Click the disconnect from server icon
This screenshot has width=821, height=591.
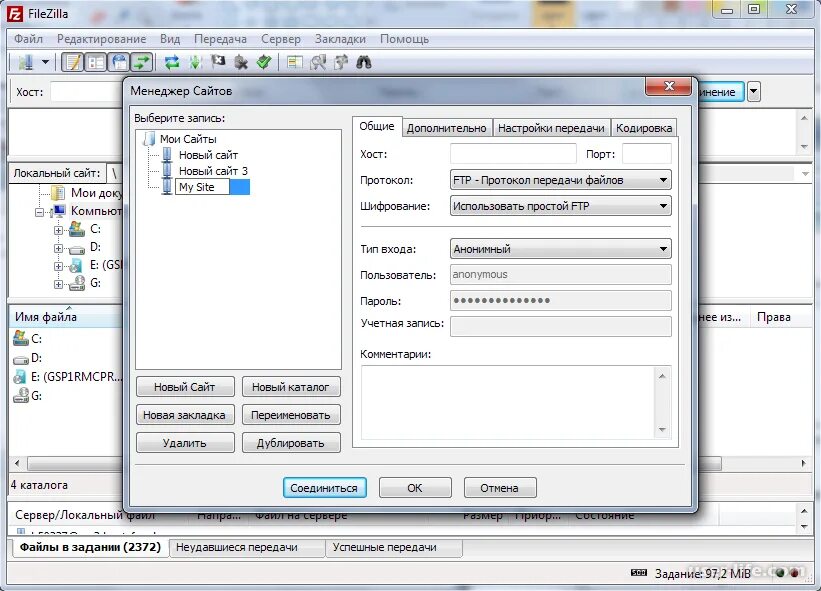241,62
